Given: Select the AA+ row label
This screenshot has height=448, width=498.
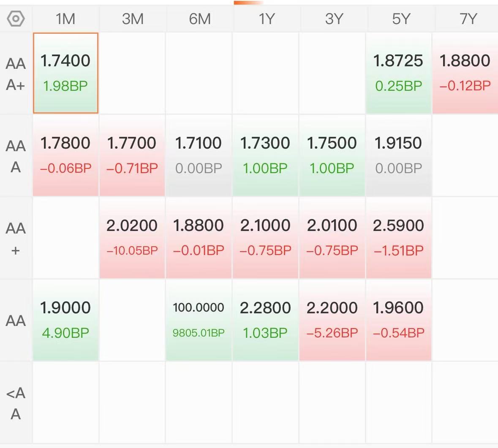Looking at the screenshot, I should [16, 238].
